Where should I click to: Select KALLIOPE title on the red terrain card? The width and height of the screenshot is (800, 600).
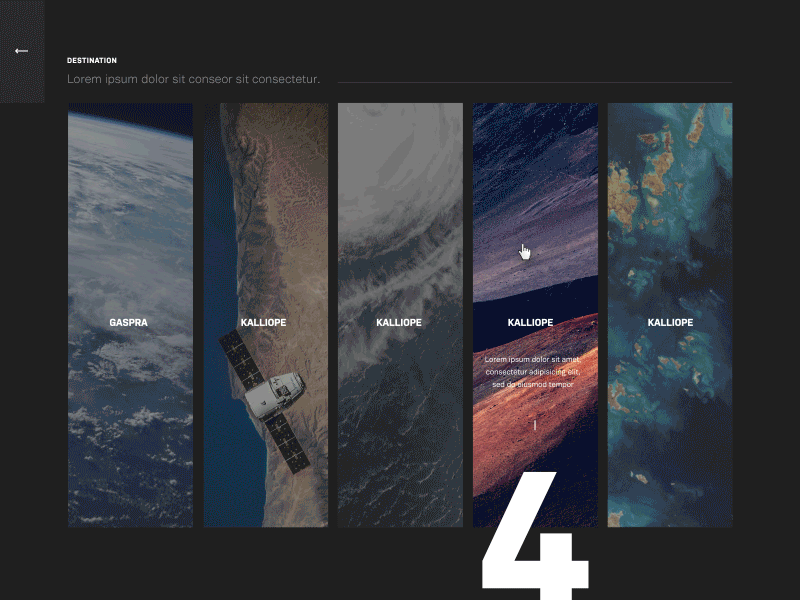(x=531, y=322)
